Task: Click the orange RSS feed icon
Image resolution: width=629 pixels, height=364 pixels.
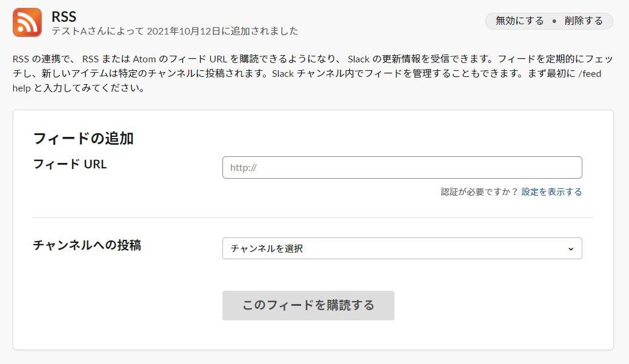Action: tap(27, 22)
